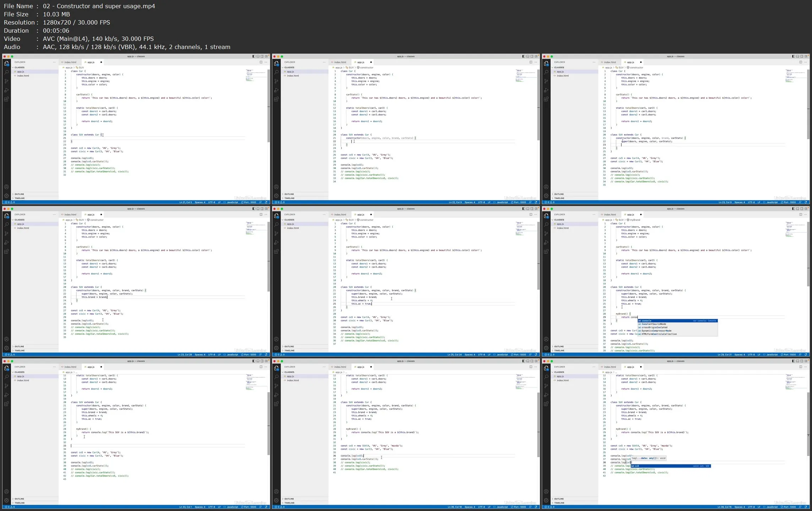Expand OUTLINE section in top-left frame
This screenshot has width=812, height=511.
point(19,194)
